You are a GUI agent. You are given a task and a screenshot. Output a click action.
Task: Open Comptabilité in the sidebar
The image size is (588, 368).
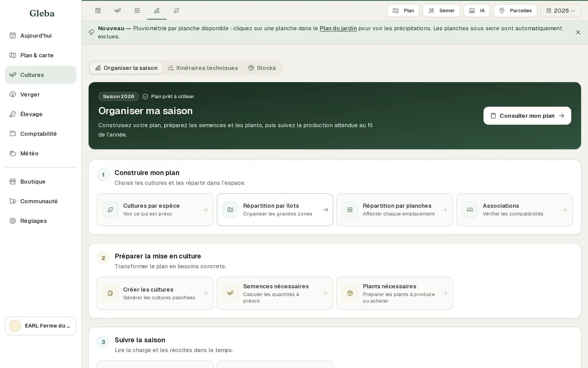(x=40, y=134)
